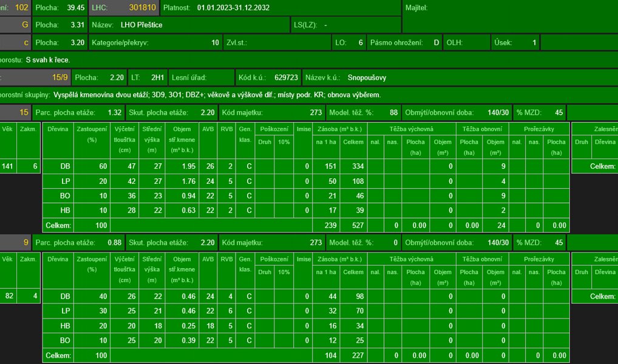
Task: Click the stock value 108
Action: [x=358, y=181]
